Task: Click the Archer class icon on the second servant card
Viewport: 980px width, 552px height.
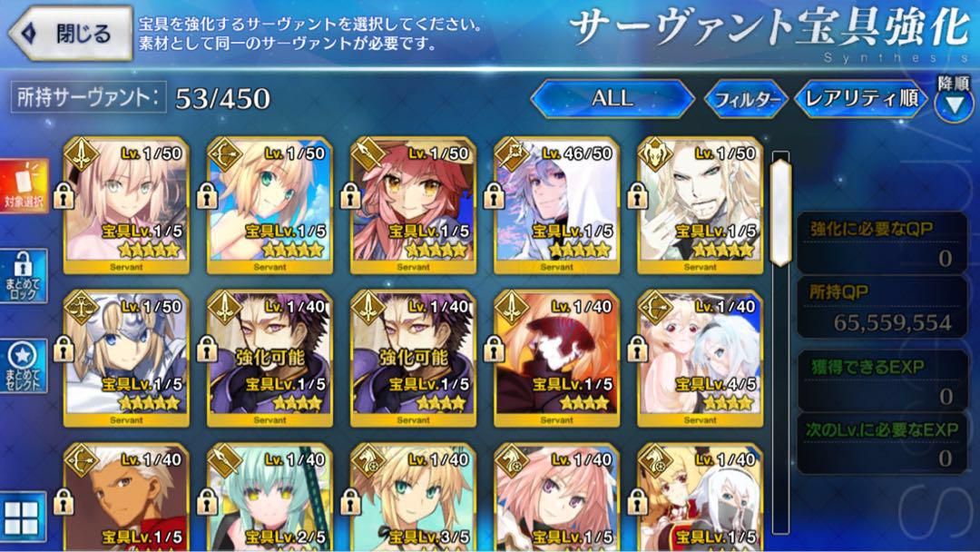Action: pyautogui.click(x=225, y=153)
